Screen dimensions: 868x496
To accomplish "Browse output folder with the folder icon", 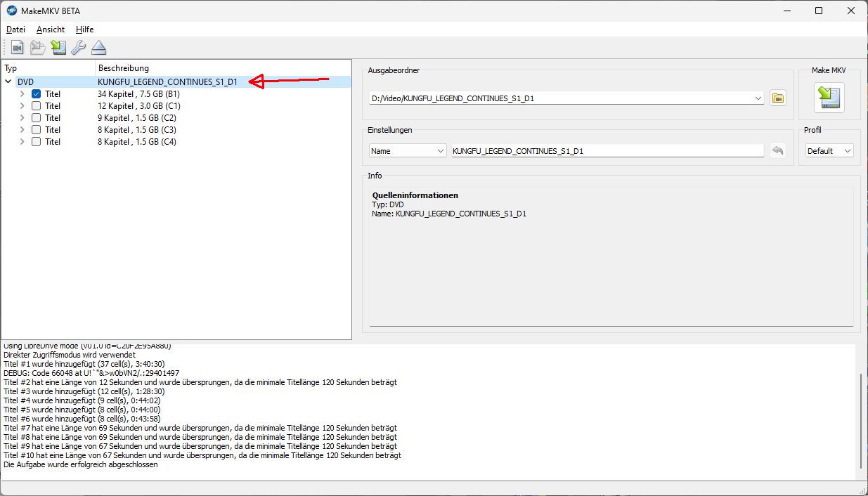I will point(777,98).
